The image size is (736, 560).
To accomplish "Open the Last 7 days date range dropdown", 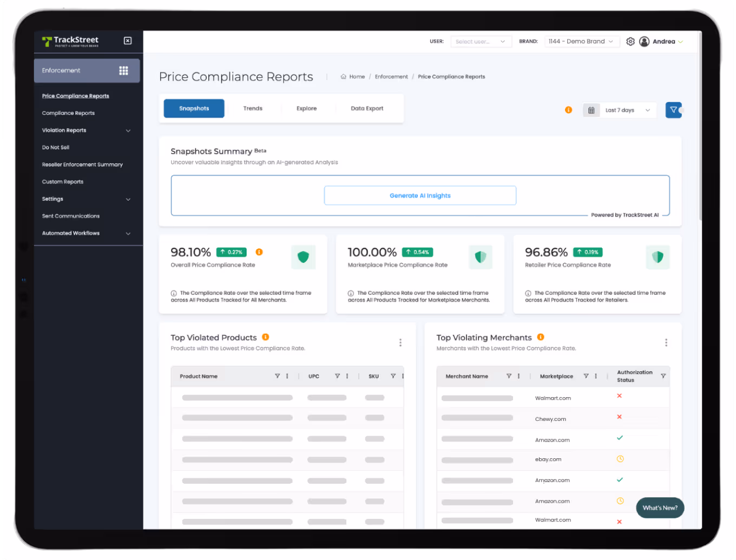I will tap(628, 110).
